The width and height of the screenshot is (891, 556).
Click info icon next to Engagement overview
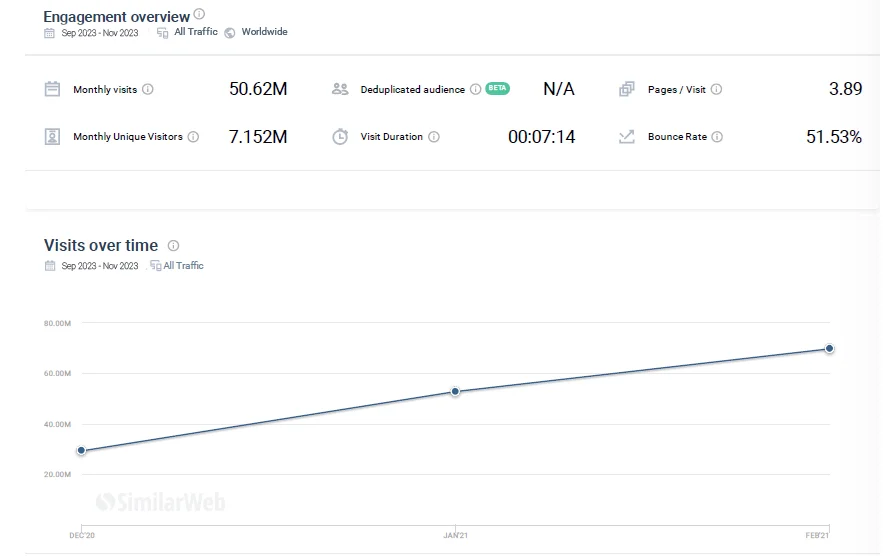pos(199,14)
